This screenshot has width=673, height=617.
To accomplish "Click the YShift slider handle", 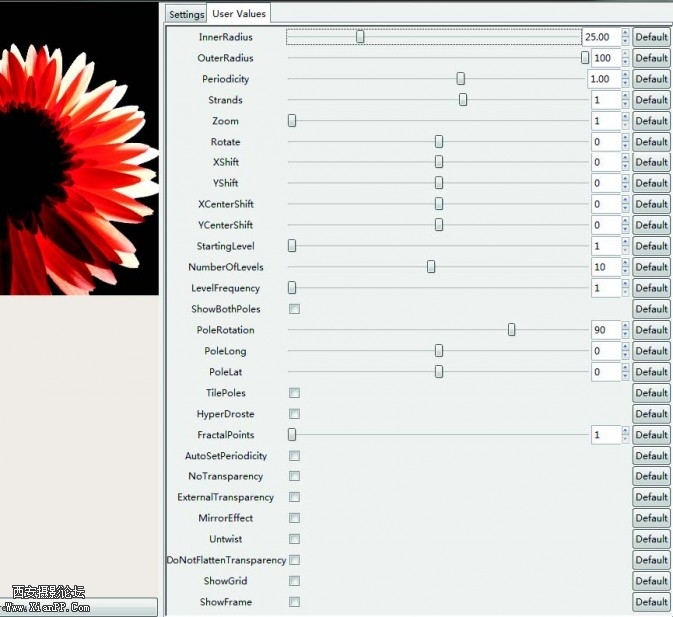I will pyautogui.click(x=439, y=183).
